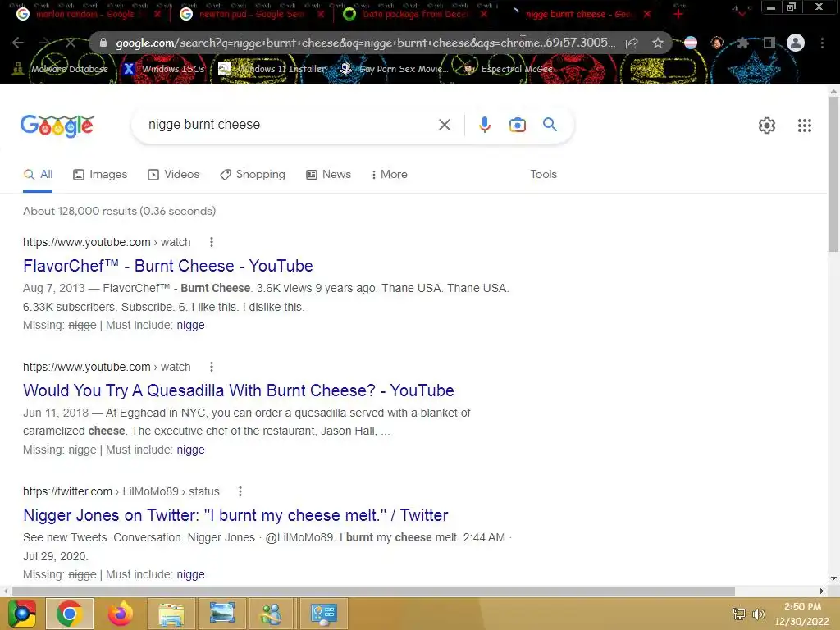This screenshot has height=630, width=840.
Task: Click the Chrome taskbar icon
Action: pyautogui.click(x=70, y=614)
